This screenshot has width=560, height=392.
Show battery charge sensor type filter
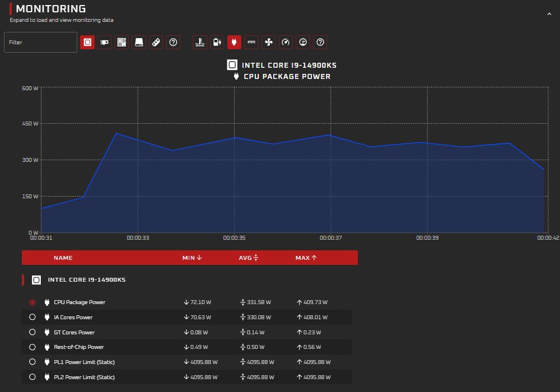tap(217, 42)
